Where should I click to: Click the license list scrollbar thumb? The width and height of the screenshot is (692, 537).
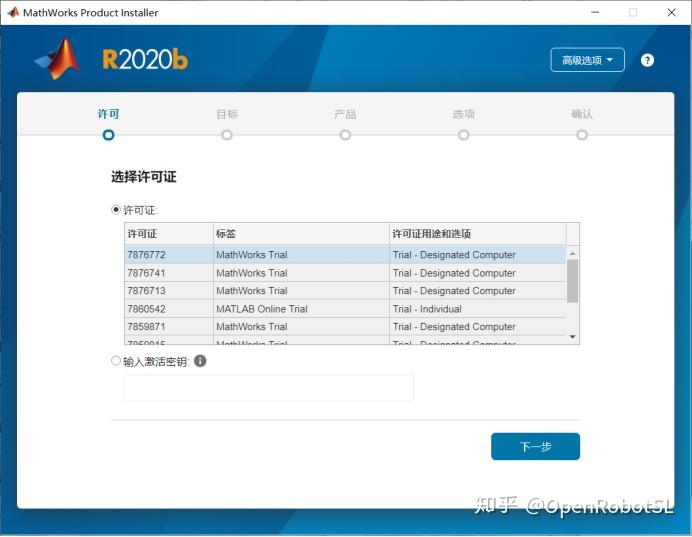tap(572, 281)
